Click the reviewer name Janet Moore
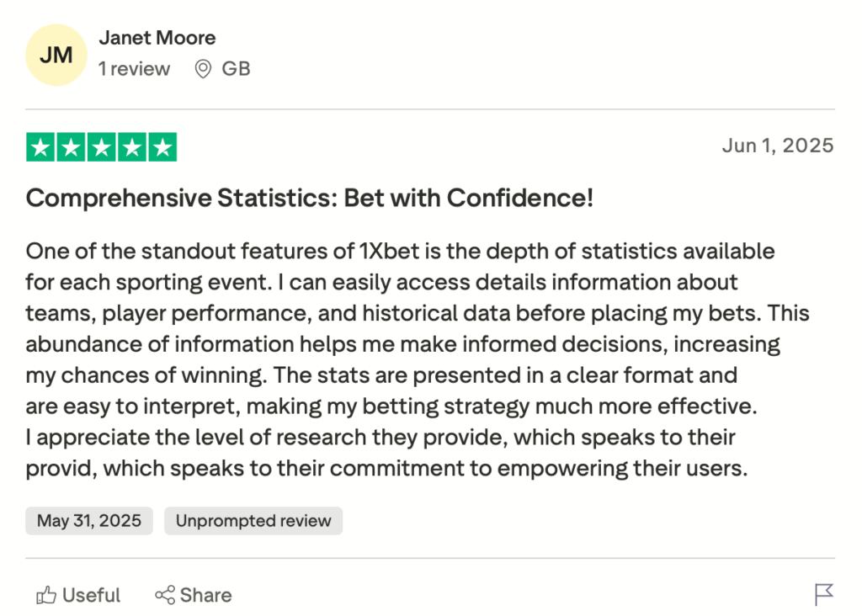 [x=157, y=38]
